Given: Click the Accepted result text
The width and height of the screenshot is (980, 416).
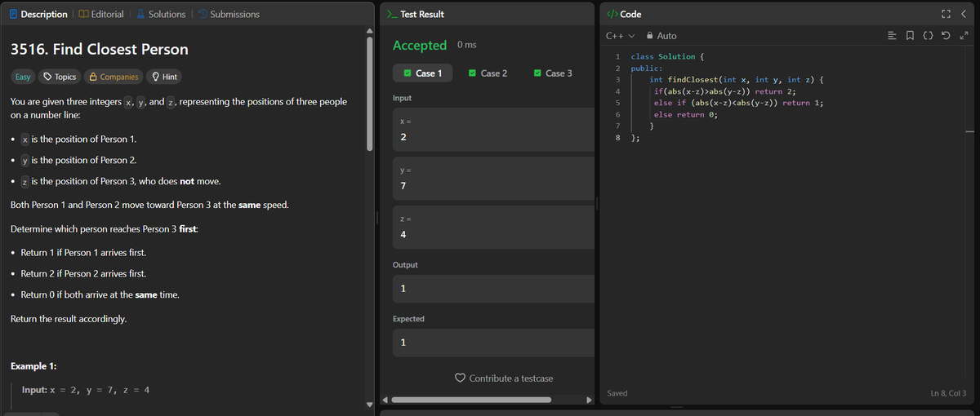Looking at the screenshot, I should point(420,46).
